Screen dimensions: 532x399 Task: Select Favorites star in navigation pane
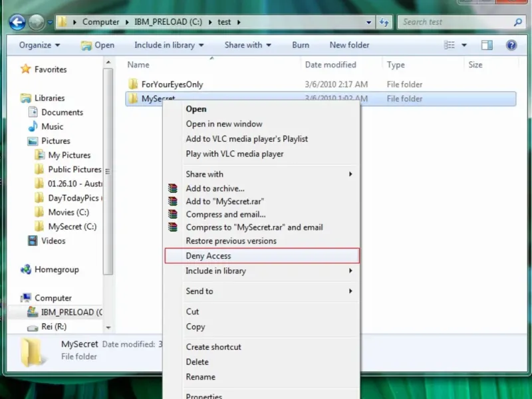(x=43, y=69)
